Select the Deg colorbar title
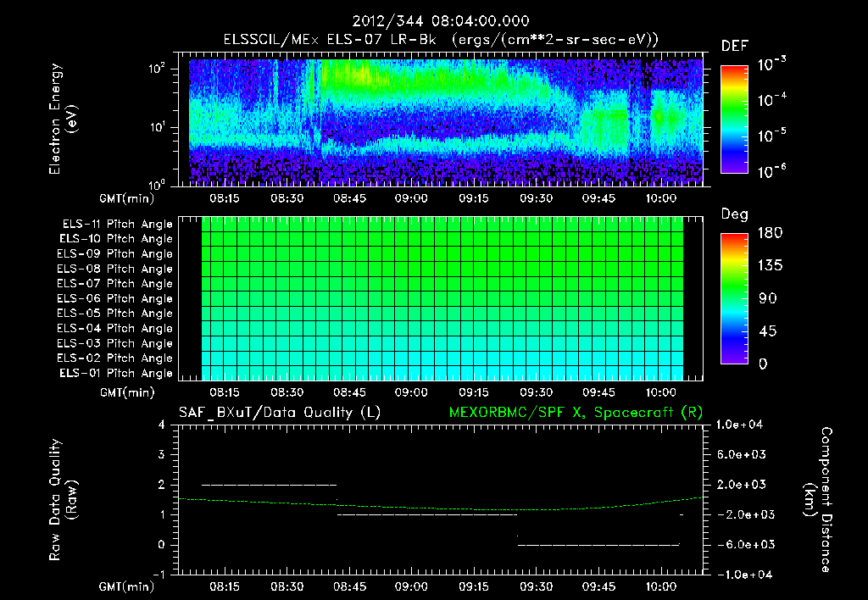Viewport: 868px width, 600px height. 734,214
